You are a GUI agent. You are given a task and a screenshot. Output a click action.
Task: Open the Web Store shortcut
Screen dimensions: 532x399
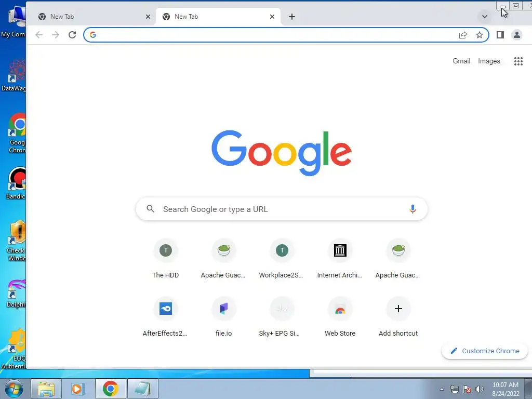click(340, 317)
